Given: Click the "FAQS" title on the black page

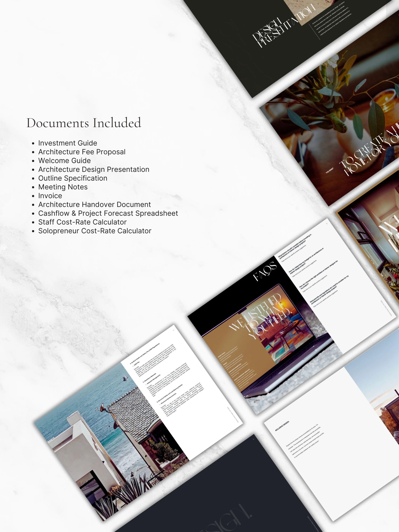Looking at the screenshot, I should tap(265, 271).
